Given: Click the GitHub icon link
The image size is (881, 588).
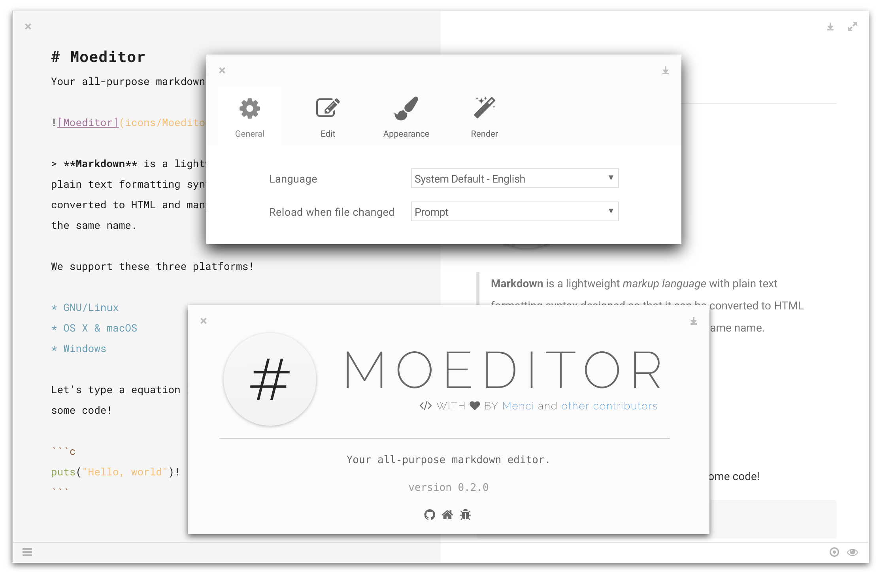Looking at the screenshot, I should (427, 513).
